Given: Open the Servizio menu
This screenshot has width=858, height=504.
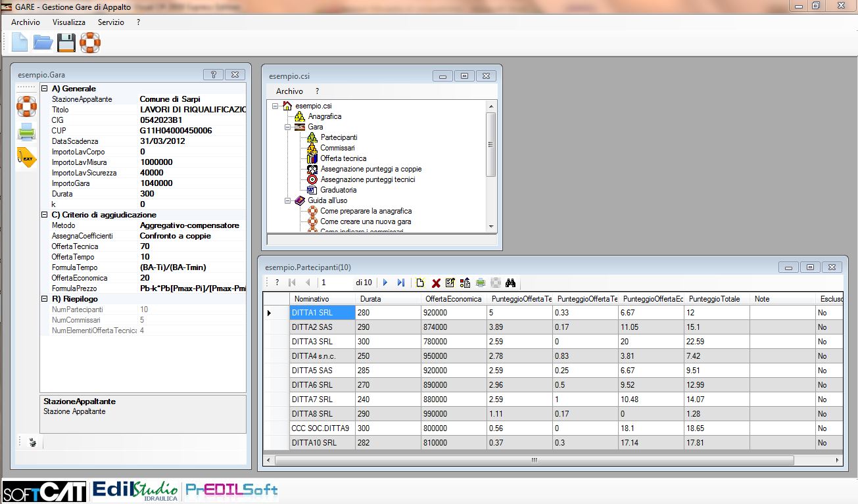Looking at the screenshot, I should 110,22.
